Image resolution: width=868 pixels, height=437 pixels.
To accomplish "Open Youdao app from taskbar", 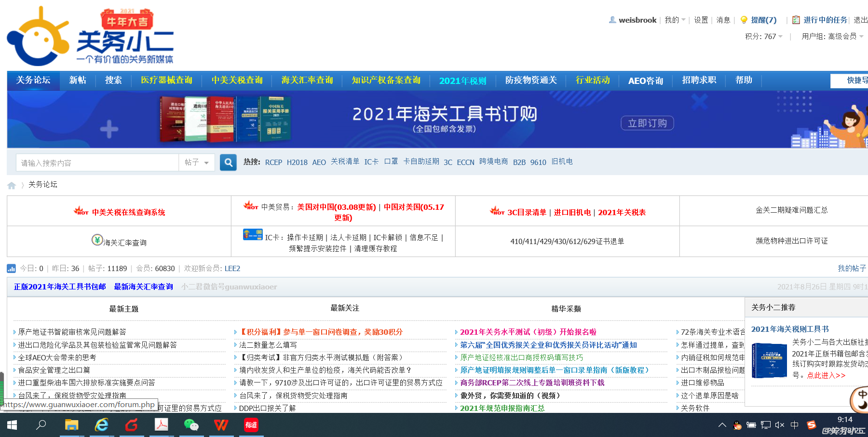I will coord(251,425).
